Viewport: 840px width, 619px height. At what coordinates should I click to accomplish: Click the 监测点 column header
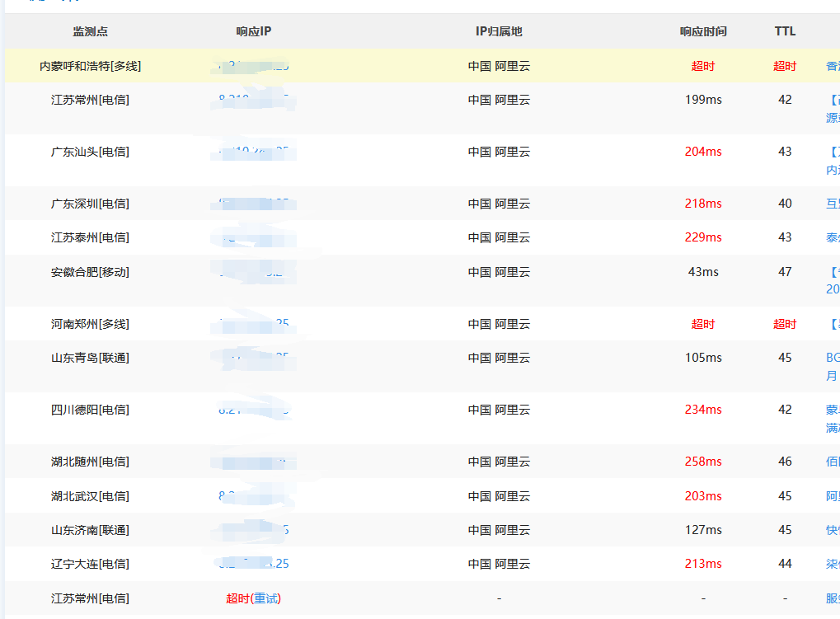click(90, 31)
